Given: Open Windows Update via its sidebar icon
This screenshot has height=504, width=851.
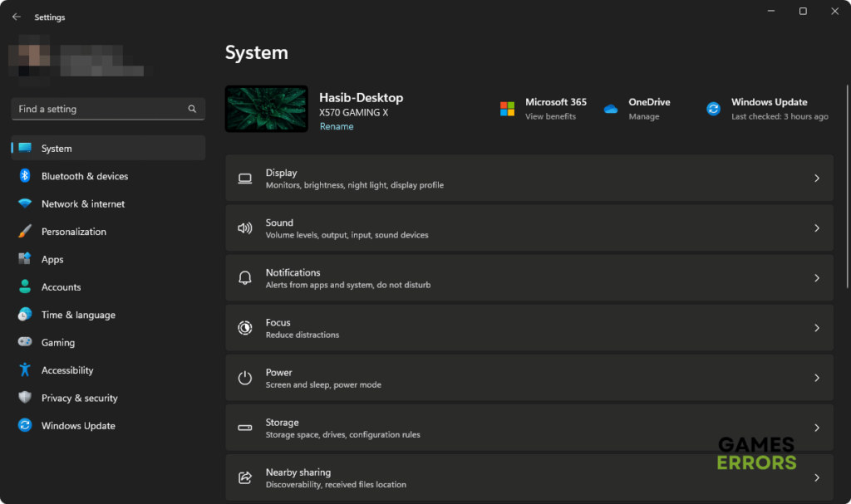Looking at the screenshot, I should tap(25, 425).
